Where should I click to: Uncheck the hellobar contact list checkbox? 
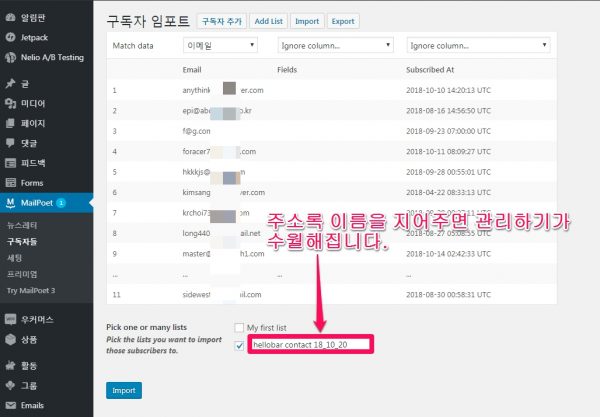[x=239, y=346]
